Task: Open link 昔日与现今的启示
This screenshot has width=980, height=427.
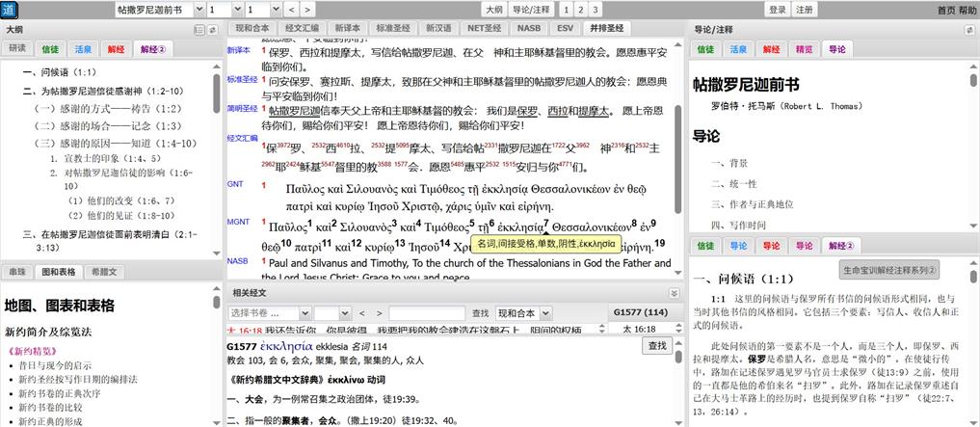Action: click(x=55, y=365)
